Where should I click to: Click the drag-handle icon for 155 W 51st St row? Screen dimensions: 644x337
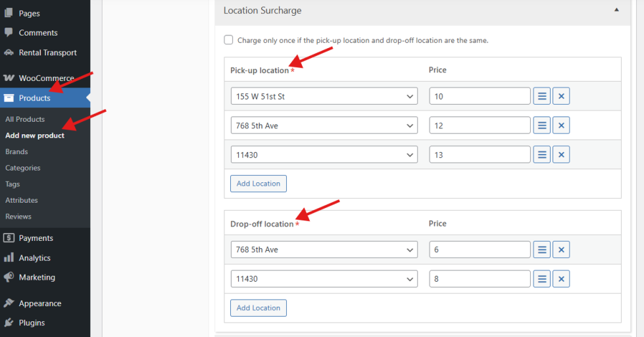click(x=541, y=96)
